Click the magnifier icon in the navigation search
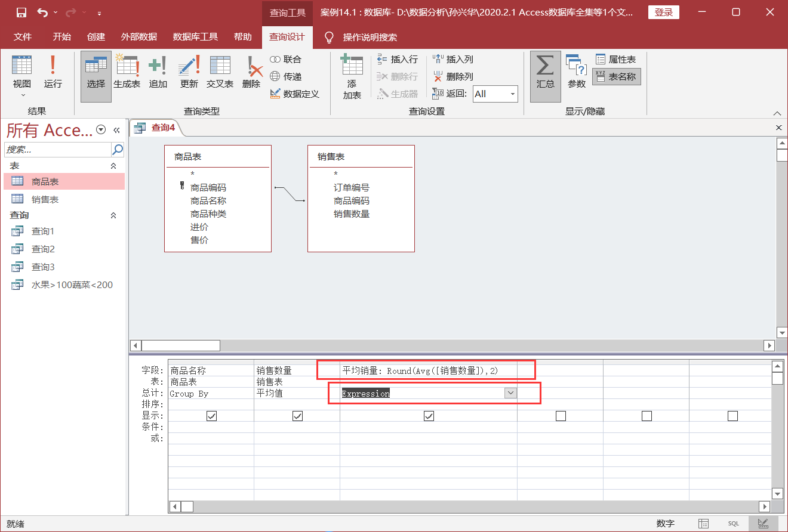This screenshot has height=532, width=788. pyautogui.click(x=118, y=149)
